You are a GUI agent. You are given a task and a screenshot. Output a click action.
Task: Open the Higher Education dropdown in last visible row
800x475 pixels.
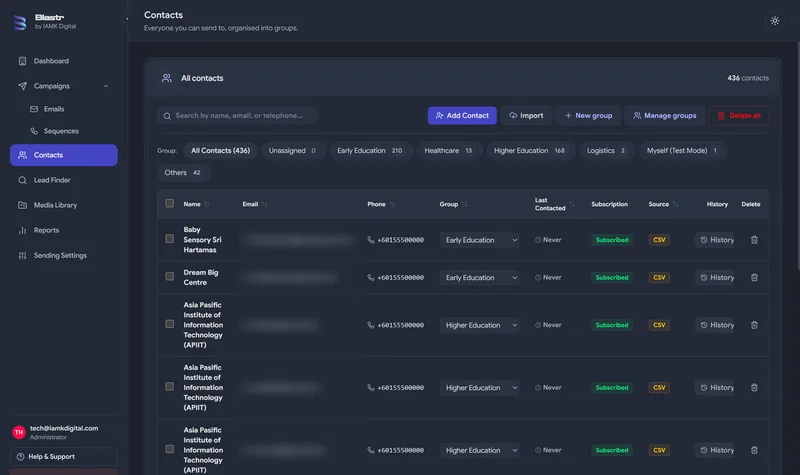click(x=480, y=450)
